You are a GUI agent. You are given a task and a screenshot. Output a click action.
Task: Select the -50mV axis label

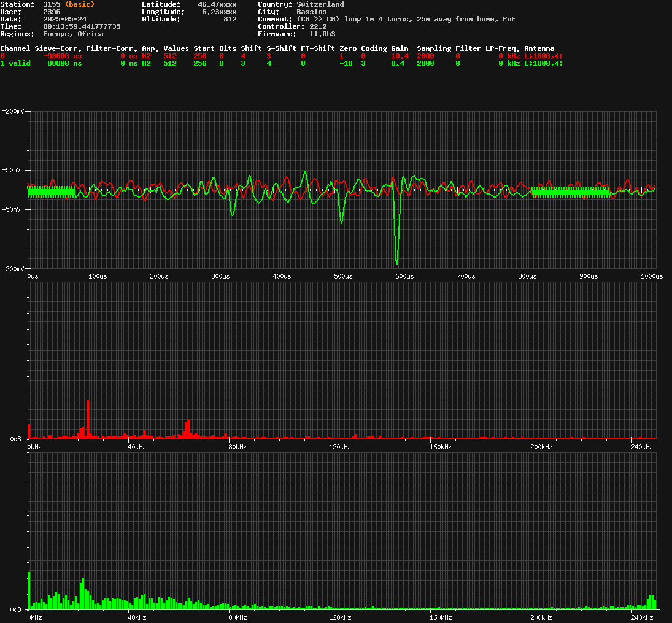point(11,210)
